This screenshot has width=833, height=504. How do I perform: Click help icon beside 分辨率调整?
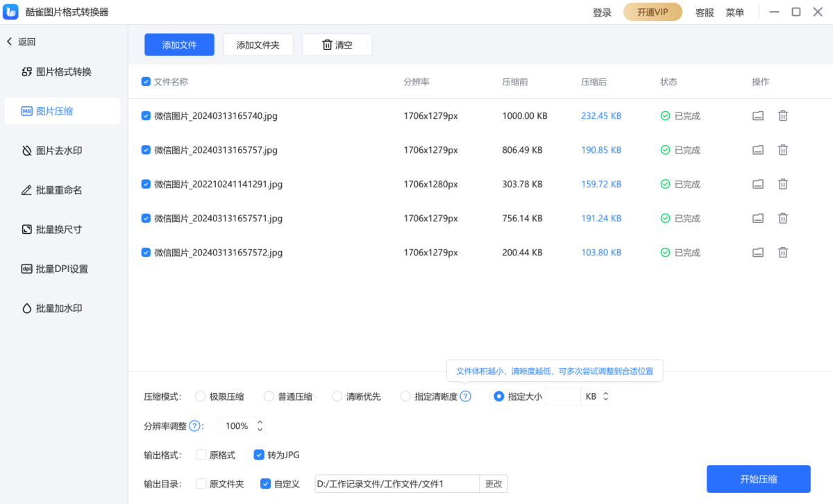point(195,426)
